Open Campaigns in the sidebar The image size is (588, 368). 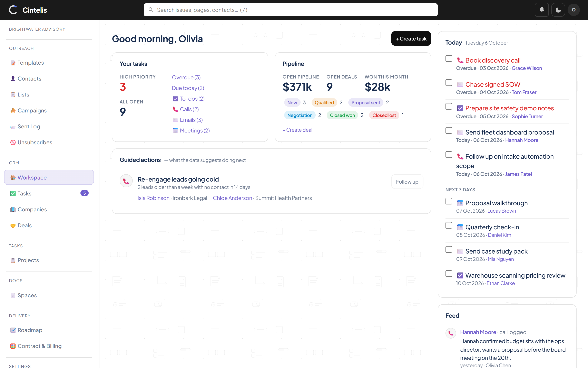49,110
